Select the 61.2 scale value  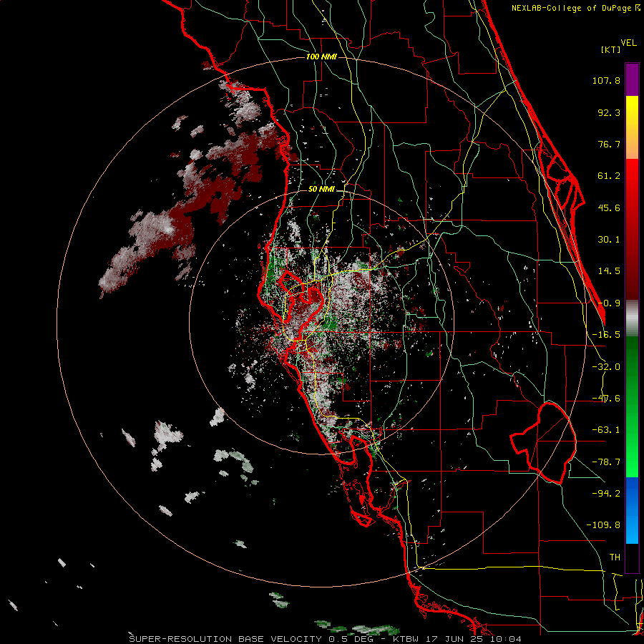(x=609, y=176)
